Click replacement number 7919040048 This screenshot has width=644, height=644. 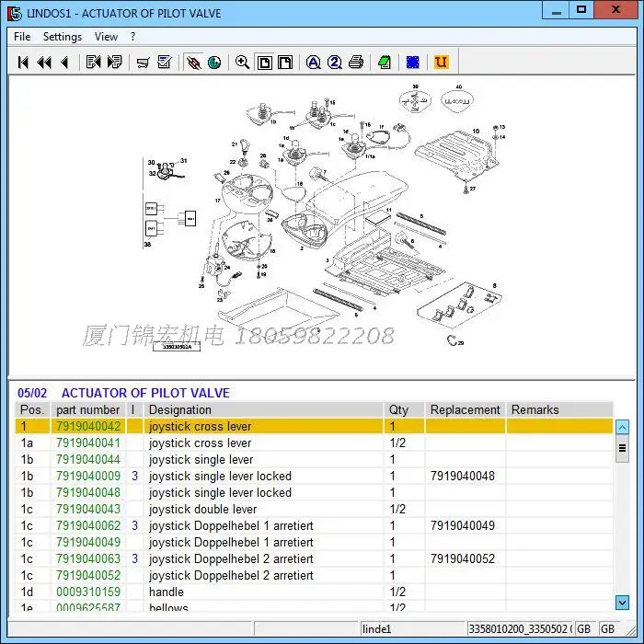pyautogui.click(x=463, y=476)
